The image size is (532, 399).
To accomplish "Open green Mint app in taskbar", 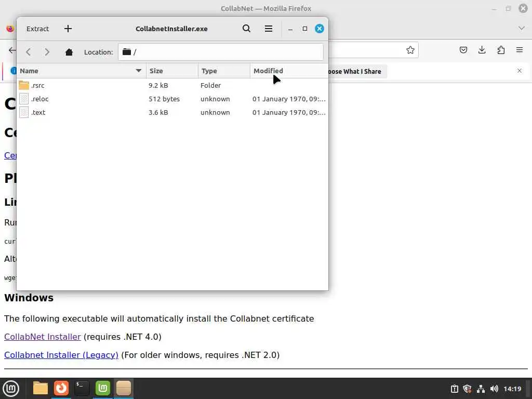I will [103, 388].
